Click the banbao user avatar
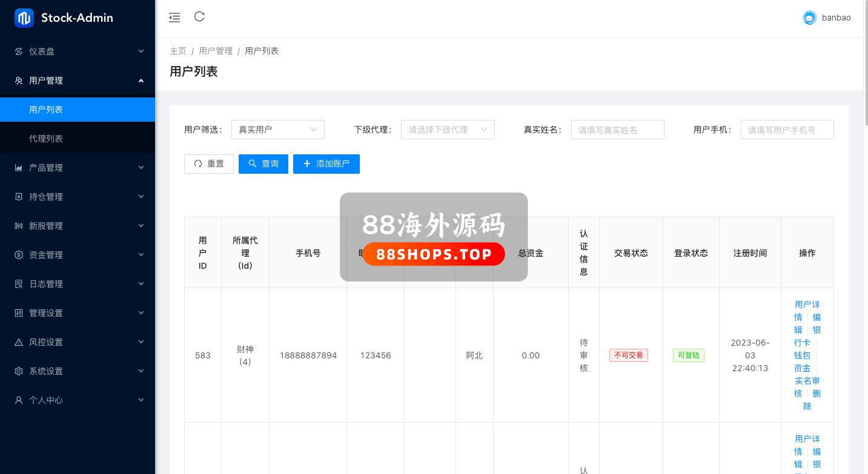Screen dimensions: 868x474 coord(809,18)
